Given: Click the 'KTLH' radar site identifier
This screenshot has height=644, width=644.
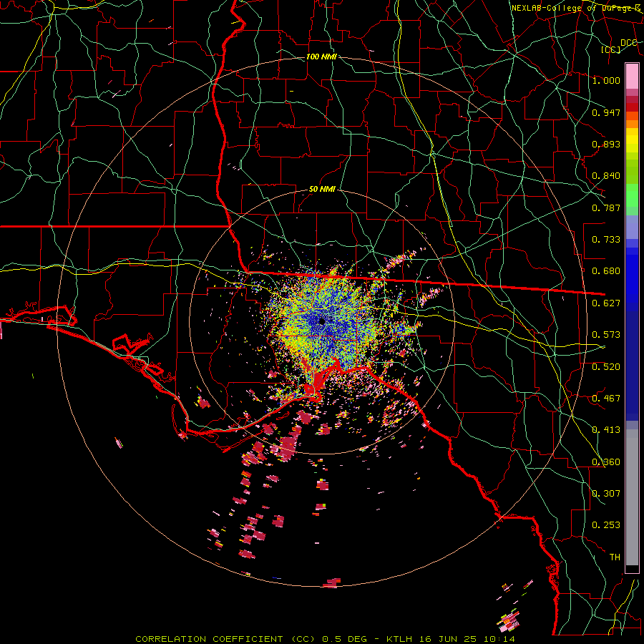Looking at the screenshot, I should point(399,639).
